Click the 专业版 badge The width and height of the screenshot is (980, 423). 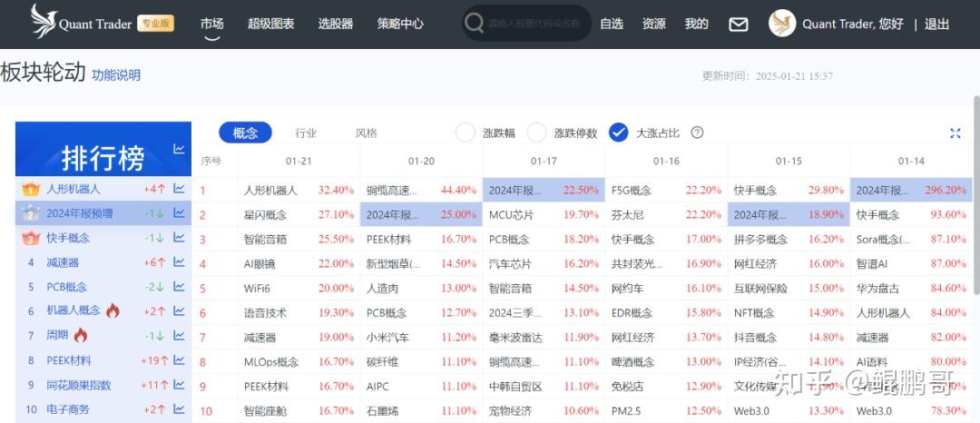155,24
